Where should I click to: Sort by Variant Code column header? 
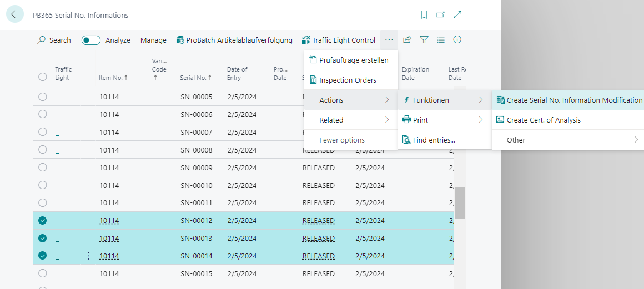(159, 69)
